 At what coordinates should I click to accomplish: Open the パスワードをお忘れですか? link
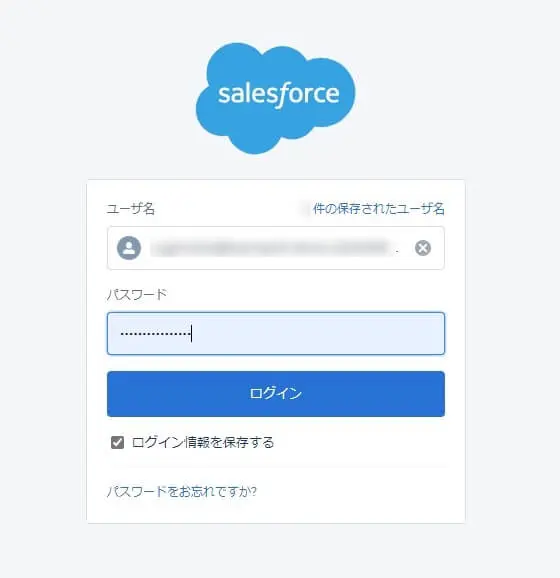click(182, 492)
